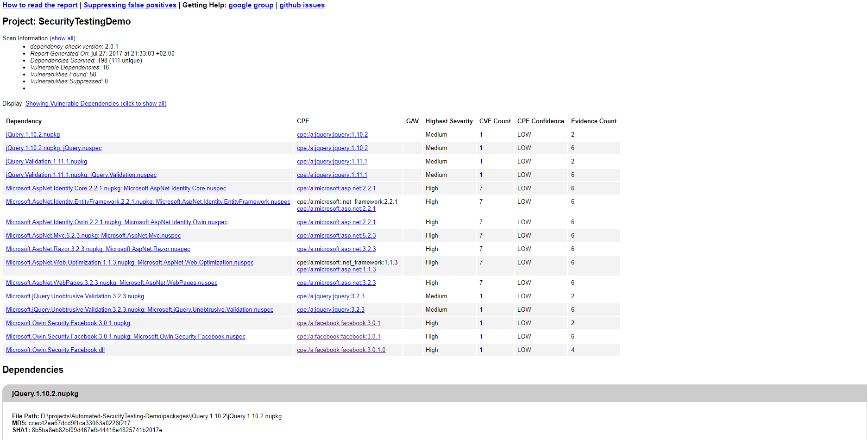Open the cpe:/a:microsoft:asp.net:5.2.3 link

[x=336, y=236]
